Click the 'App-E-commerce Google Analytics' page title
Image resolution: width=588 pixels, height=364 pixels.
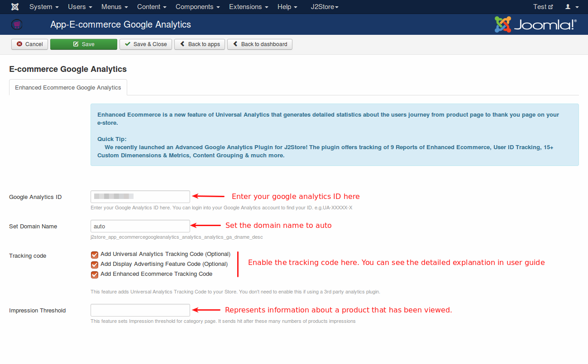[x=120, y=24]
